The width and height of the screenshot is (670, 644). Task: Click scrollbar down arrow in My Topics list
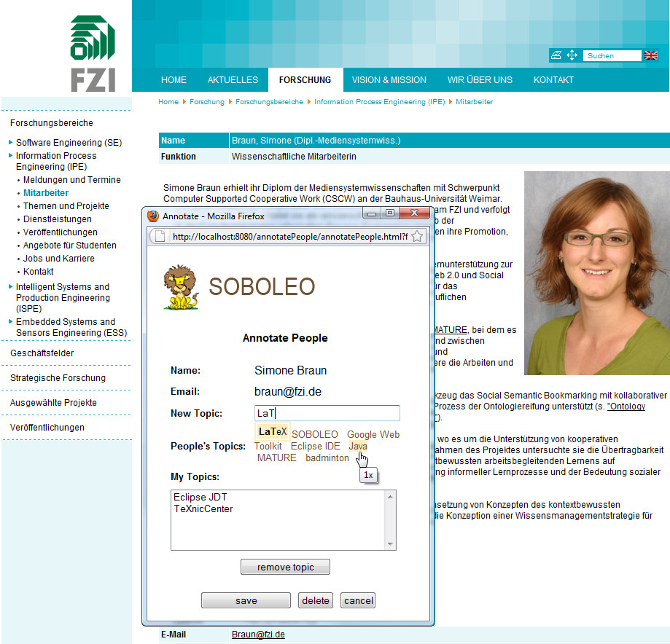392,544
